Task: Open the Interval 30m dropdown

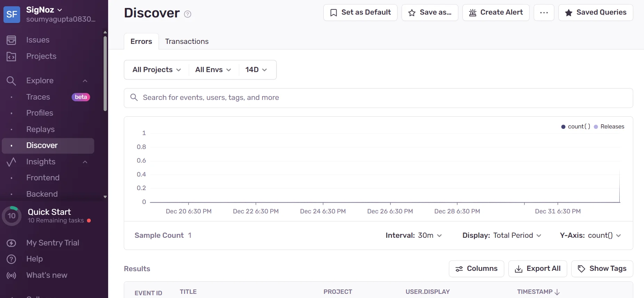Action: pos(414,236)
